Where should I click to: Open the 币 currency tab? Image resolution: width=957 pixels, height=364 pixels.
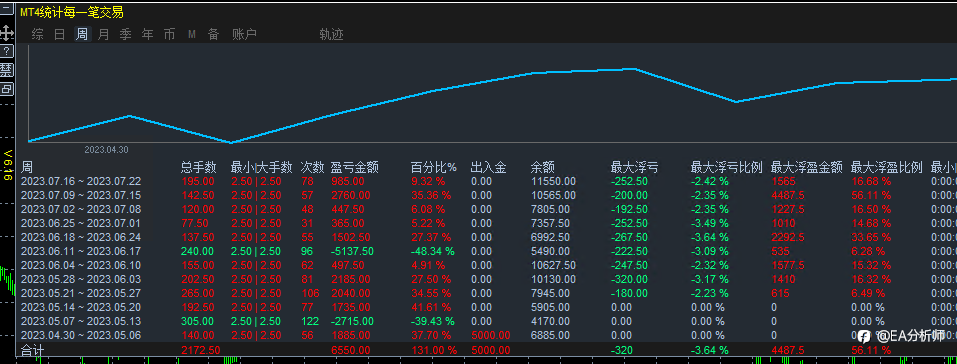coord(169,34)
